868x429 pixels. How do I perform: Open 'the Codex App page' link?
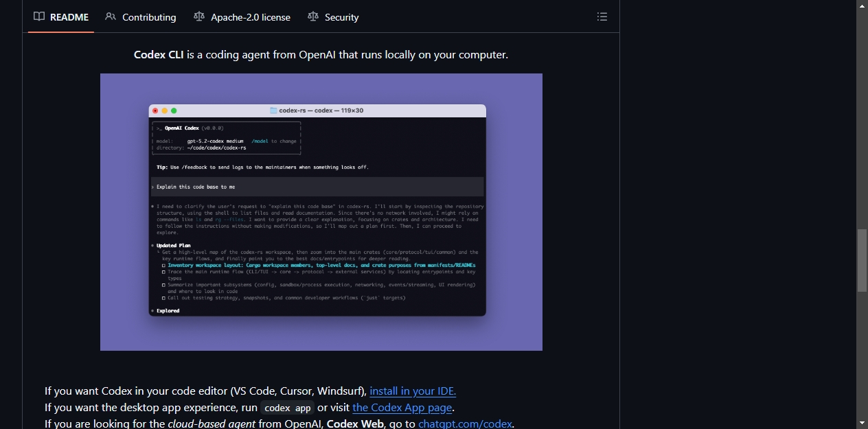pos(402,408)
